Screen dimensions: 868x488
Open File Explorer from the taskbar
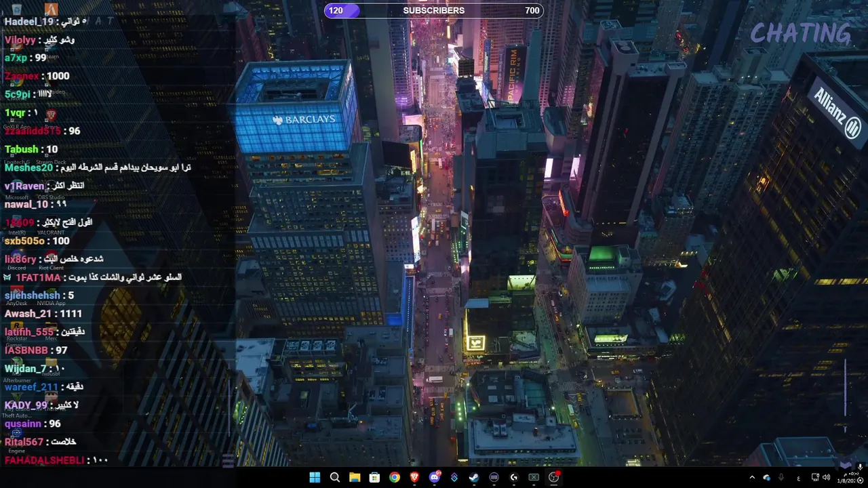355,477
